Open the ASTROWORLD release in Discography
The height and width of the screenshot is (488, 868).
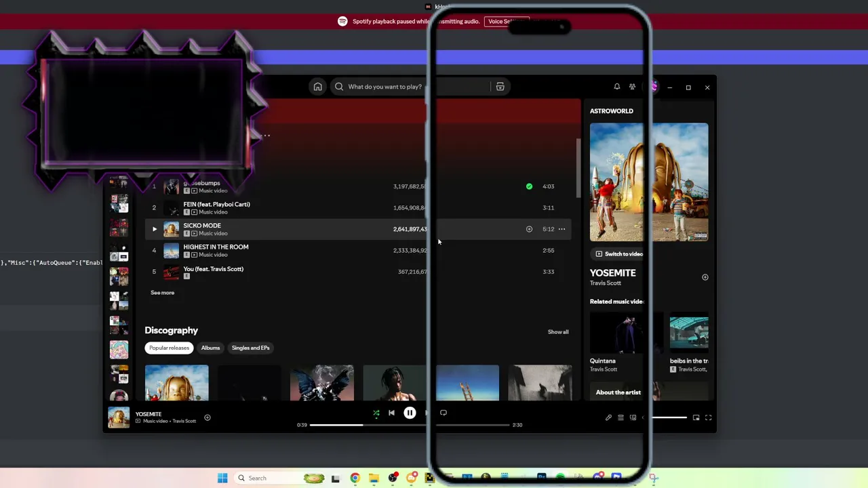pyautogui.click(x=176, y=383)
